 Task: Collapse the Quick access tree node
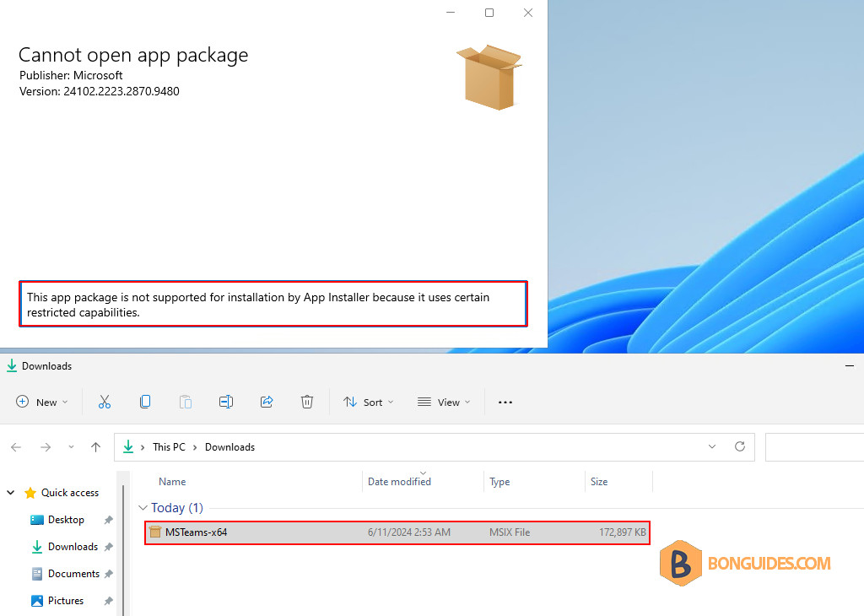click(10, 492)
